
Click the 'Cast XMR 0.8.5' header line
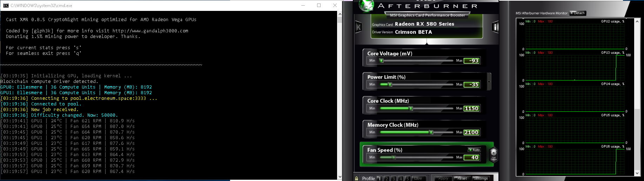[x=101, y=20]
